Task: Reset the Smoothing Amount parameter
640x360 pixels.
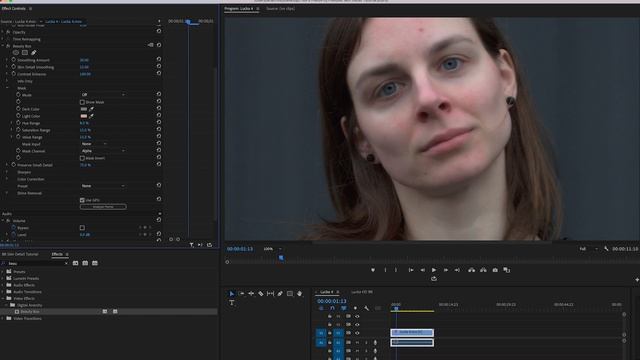Action: pyautogui.click(x=159, y=60)
